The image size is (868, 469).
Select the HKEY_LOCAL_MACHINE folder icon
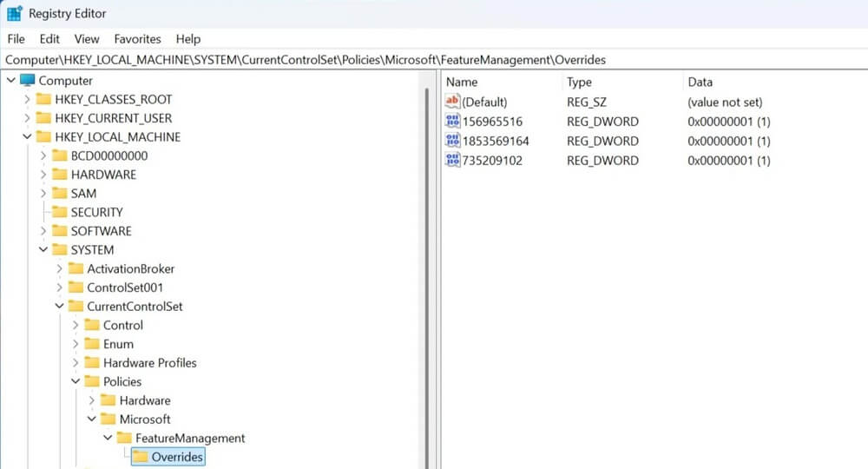point(43,136)
